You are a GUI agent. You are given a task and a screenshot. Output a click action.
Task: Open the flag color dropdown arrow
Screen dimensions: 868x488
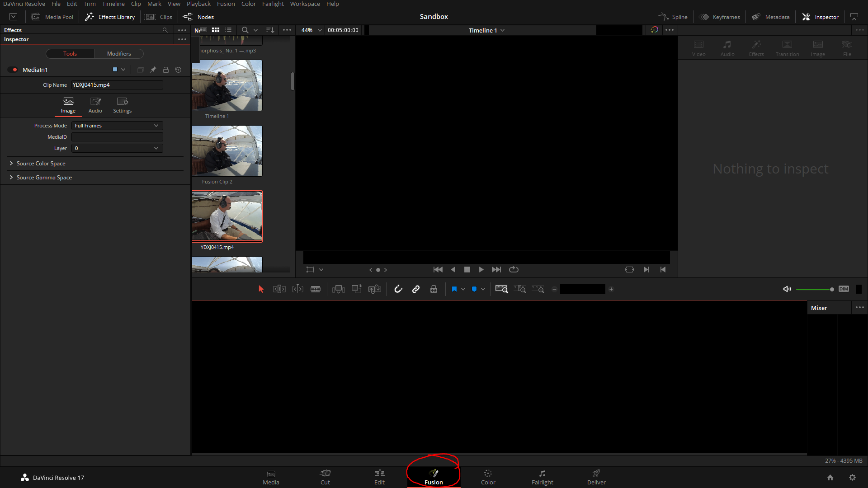(463, 289)
